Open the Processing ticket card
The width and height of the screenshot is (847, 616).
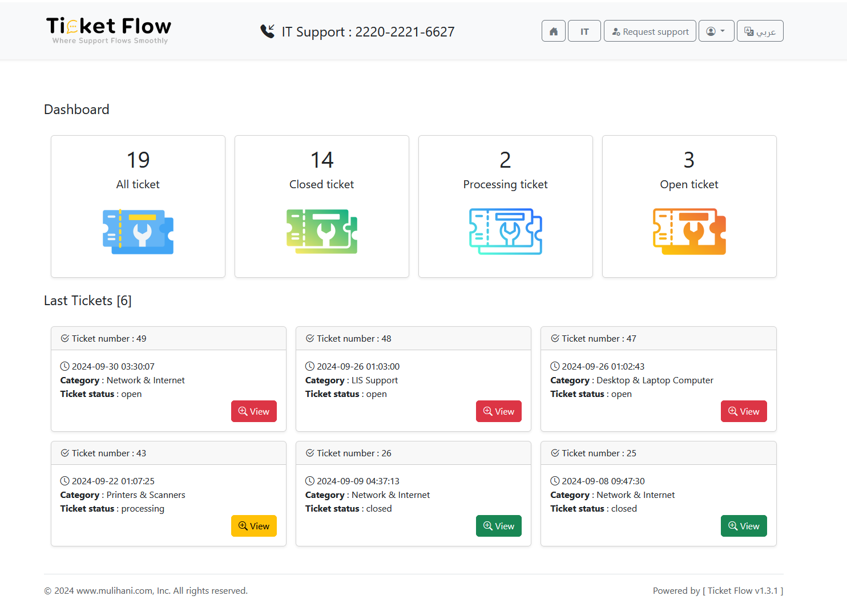click(x=506, y=206)
